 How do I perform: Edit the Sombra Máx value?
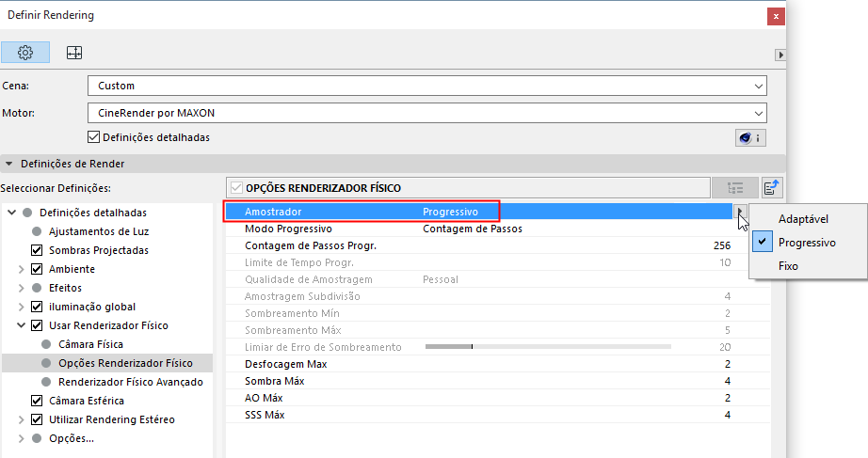click(x=728, y=381)
